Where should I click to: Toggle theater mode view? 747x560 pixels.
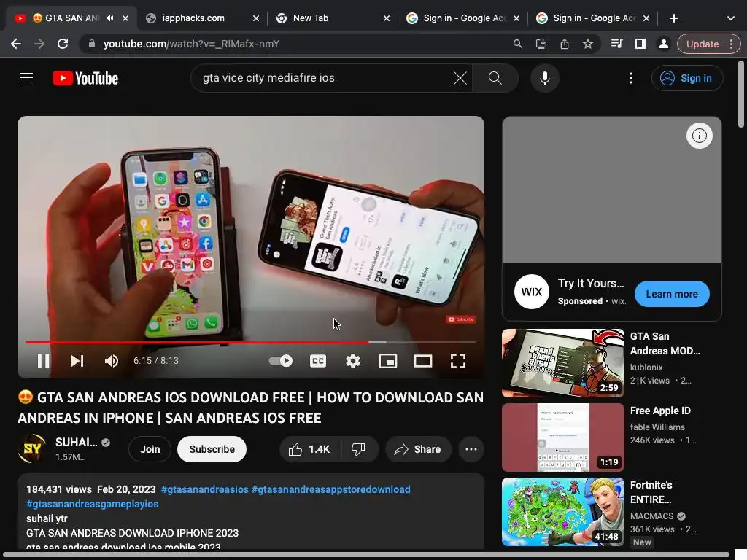click(x=423, y=361)
